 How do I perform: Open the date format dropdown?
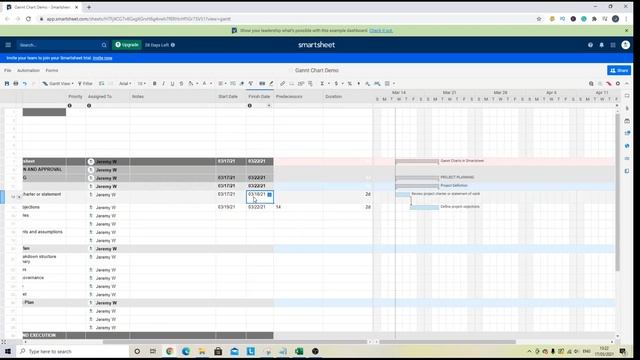pyautogui.click(x=389, y=84)
